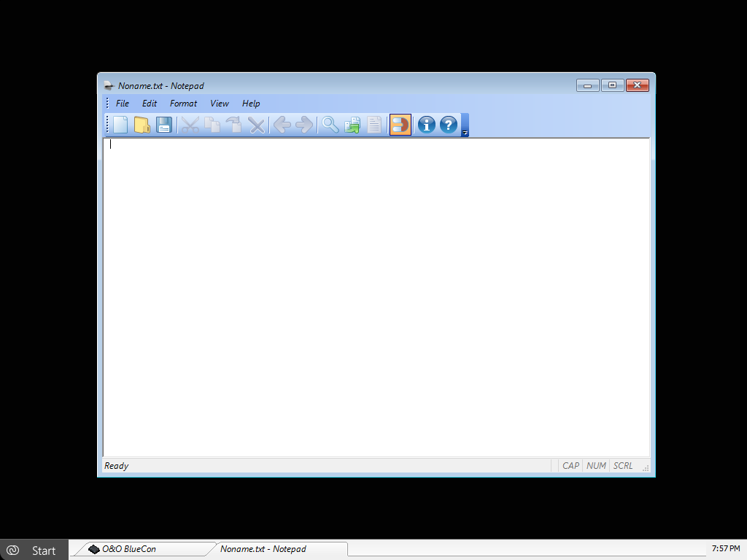Viewport: 747px width, 560px height.
Task: Click the Copy icon in toolbar
Action: pyautogui.click(x=212, y=125)
